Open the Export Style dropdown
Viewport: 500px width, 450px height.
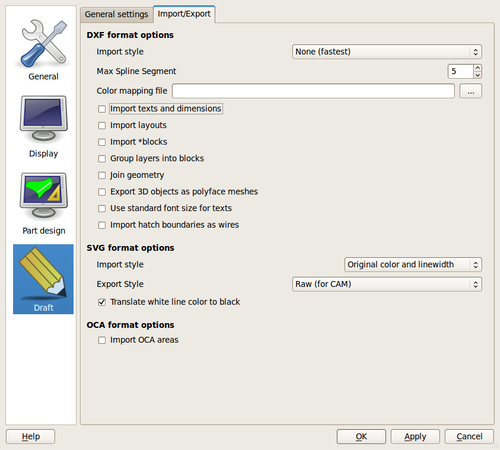(x=387, y=284)
